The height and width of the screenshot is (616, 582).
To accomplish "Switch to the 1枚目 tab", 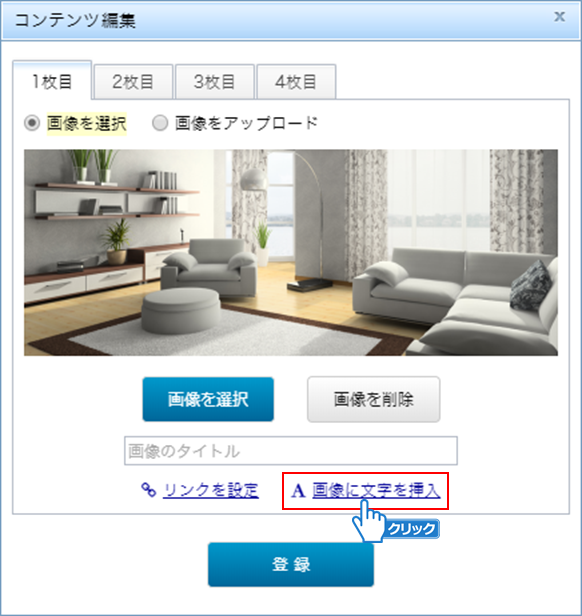I will click(x=52, y=81).
